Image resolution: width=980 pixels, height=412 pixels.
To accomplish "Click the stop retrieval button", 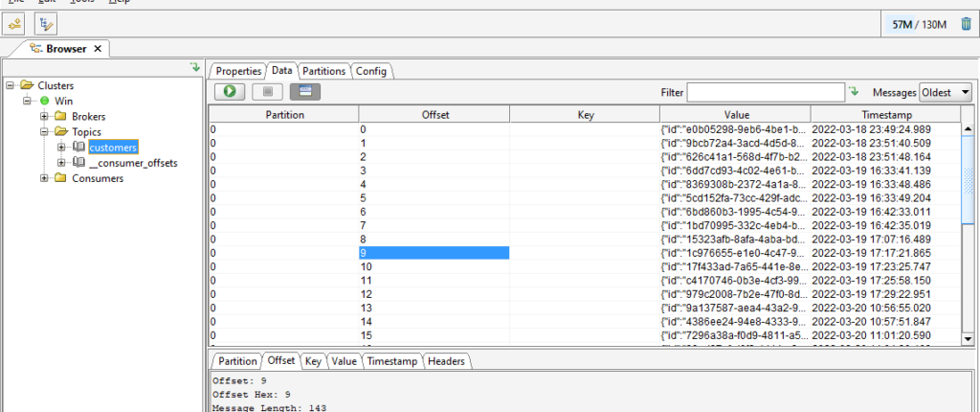I will pos(268,91).
